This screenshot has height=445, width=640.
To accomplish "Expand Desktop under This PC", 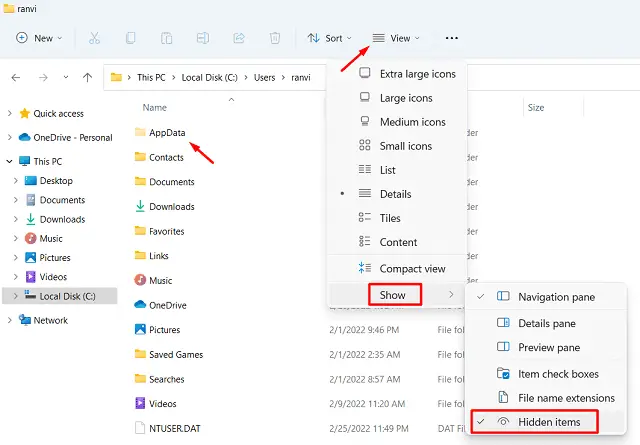I will (x=16, y=180).
